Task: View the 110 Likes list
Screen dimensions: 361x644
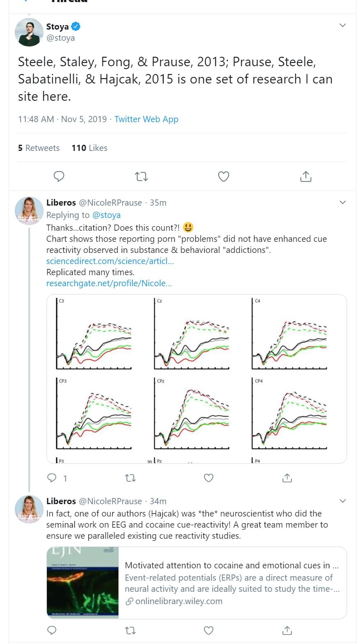Action: [89, 148]
